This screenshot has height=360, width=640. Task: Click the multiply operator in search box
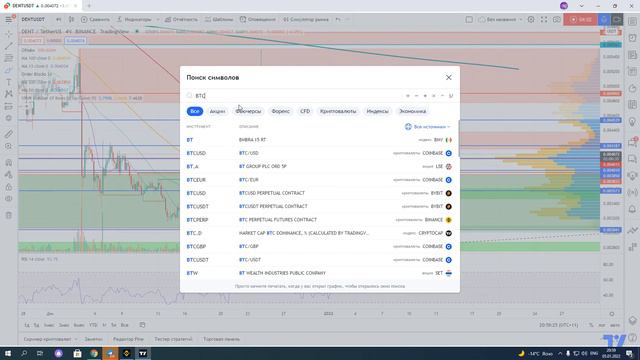pos(433,96)
